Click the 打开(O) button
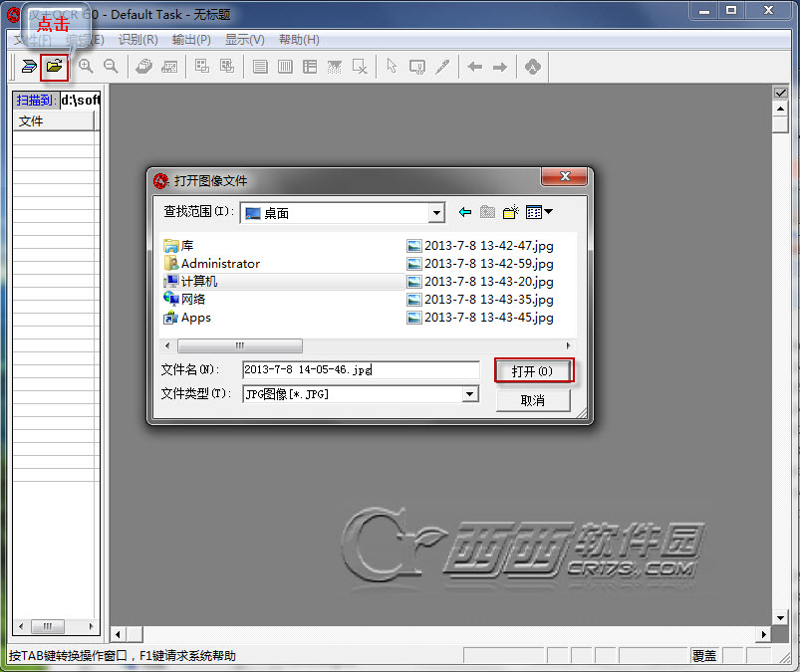The height and width of the screenshot is (672, 800). (534, 369)
